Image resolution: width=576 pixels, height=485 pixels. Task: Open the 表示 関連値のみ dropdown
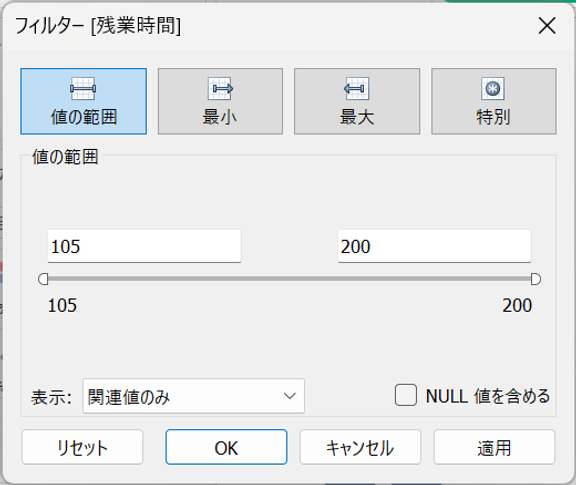click(194, 396)
